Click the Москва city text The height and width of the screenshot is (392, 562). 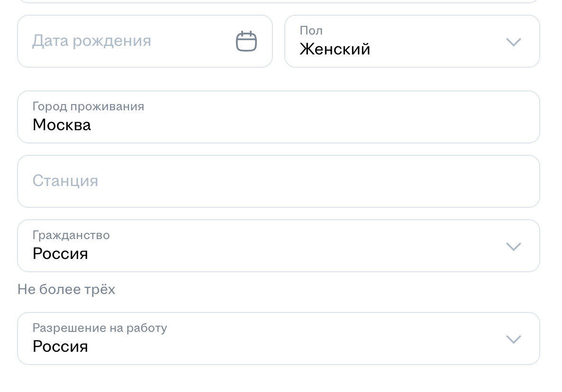tap(62, 125)
